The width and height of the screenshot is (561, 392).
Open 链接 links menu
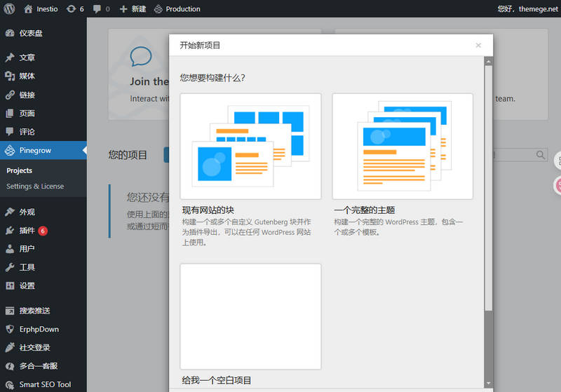point(43,95)
